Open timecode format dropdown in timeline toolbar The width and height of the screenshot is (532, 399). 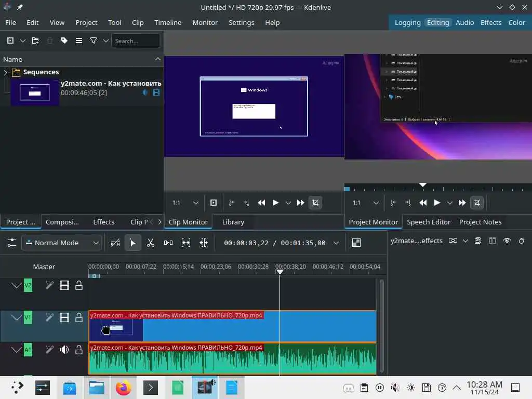(336, 243)
